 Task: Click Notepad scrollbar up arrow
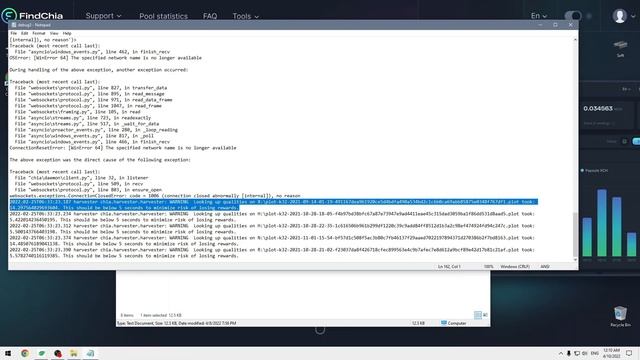tap(576, 40)
